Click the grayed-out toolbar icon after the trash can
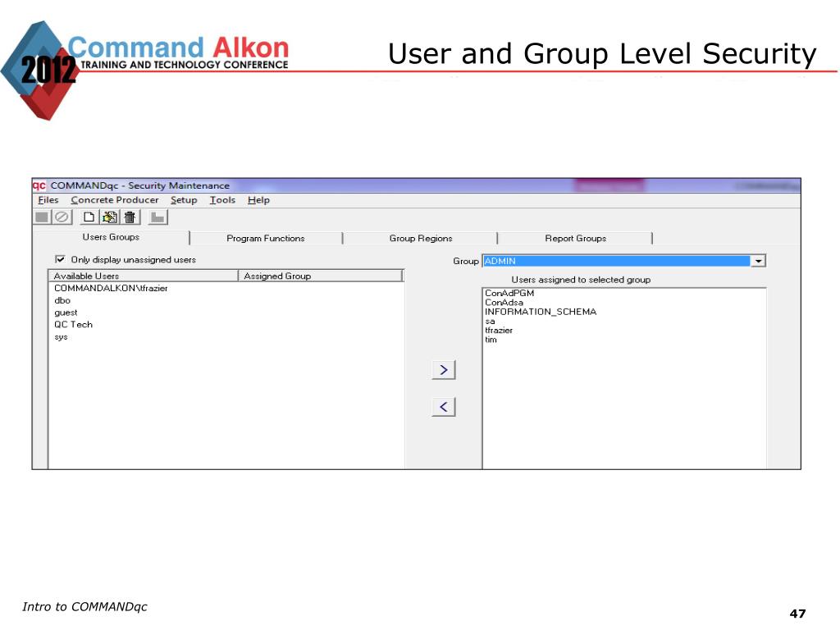Screen dimensions: 840x630 point(157,217)
